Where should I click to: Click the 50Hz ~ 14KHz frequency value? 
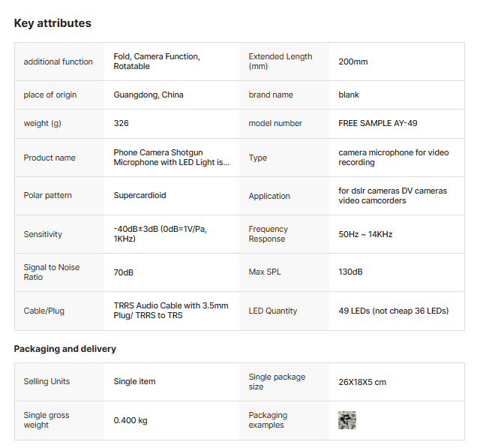click(365, 234)
